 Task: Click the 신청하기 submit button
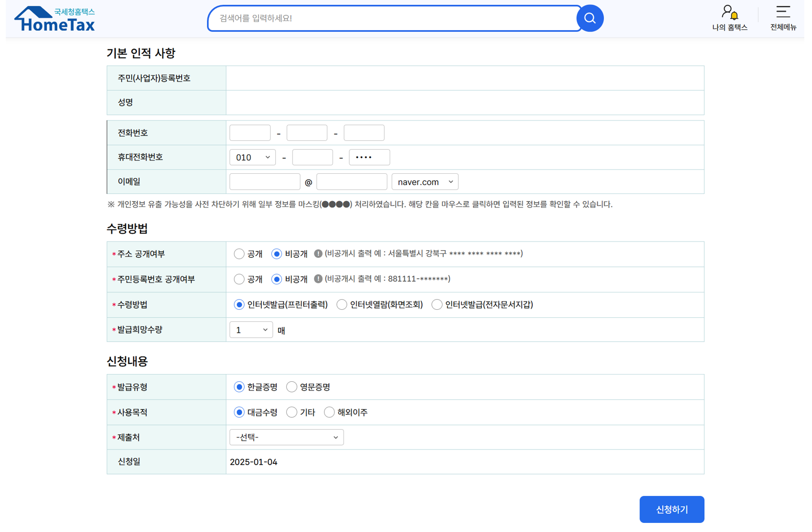coord(671,509)
